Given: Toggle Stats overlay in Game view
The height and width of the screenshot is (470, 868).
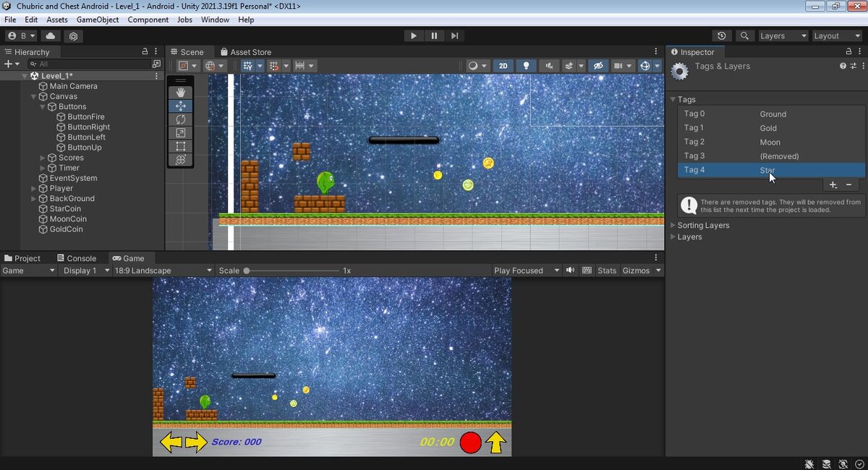Looking at the screenshot, I should click(607, 270).
